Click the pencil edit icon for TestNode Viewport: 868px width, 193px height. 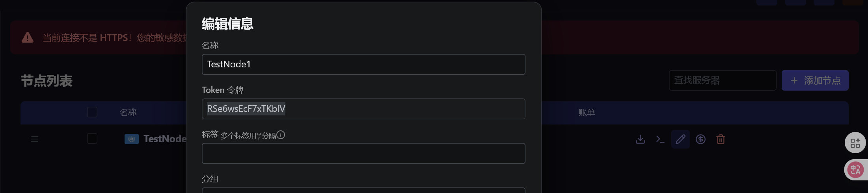coord(680,139)
